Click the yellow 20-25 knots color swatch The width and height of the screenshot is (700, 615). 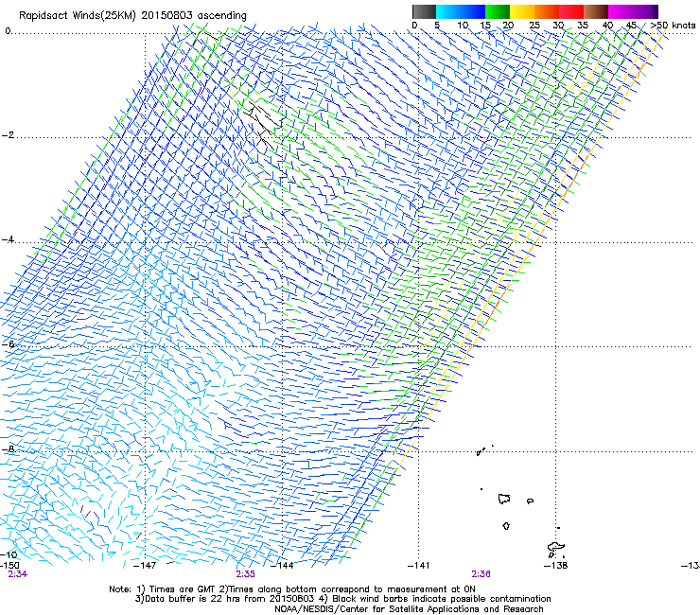point(522,11)
